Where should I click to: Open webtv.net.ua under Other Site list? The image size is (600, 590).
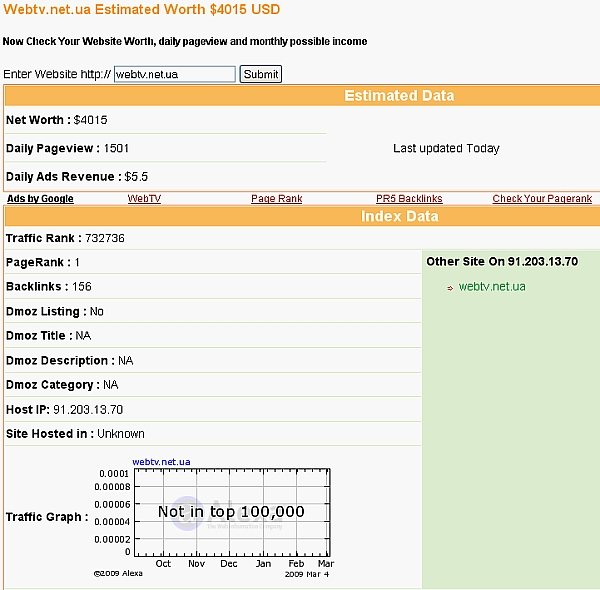[x=492, y=287]
